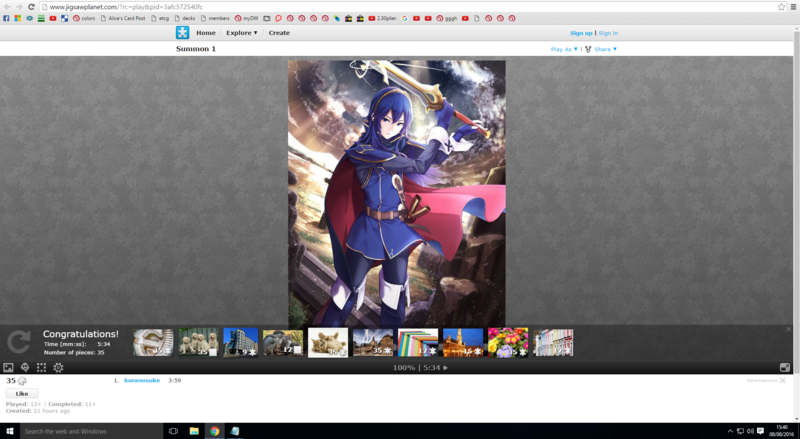The height and width of the screenshot is (439, 800).
Task: Click the completed Lucina puzzle image
Action: click(396, 193)
